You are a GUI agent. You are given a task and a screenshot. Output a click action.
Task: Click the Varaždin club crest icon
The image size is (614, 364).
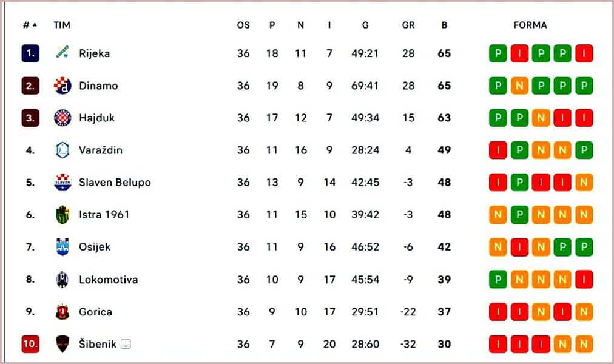(62, 150)
